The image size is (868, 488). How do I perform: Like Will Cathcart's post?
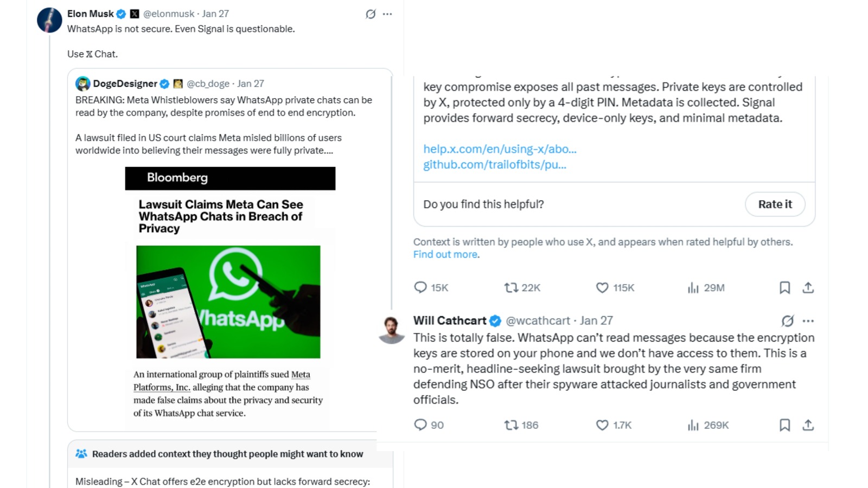[602, 425]
